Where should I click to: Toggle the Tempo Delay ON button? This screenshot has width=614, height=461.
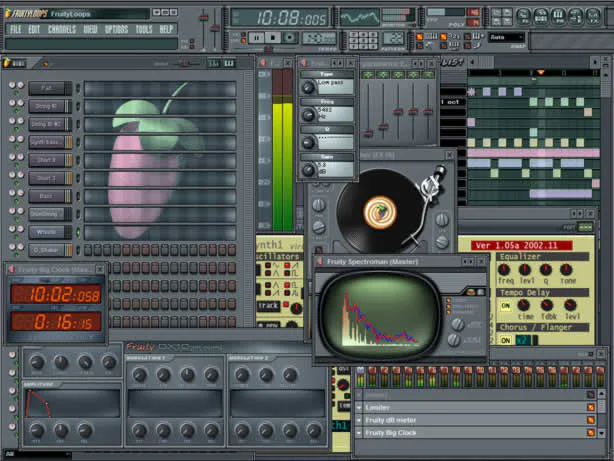coord(506,306)
